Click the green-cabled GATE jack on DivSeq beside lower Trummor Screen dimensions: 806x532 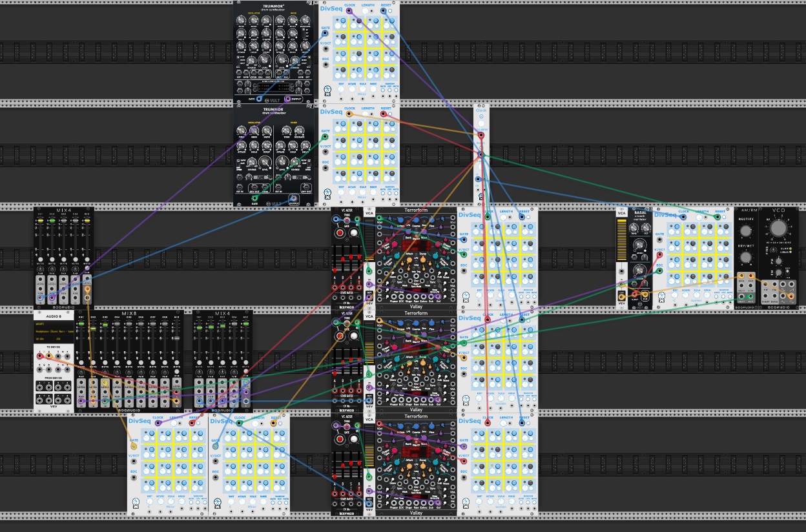(x=325, y=137)
